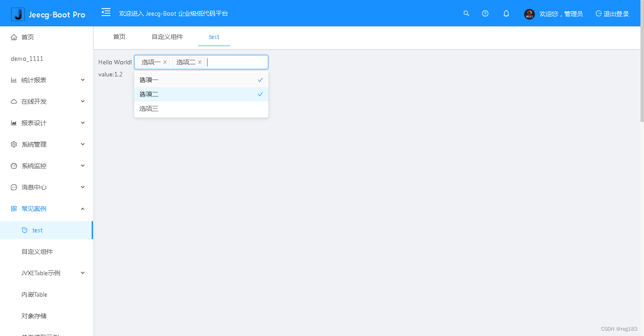
Task: Expand the 系统管理 submenu chevron
Action: [83, 144]
